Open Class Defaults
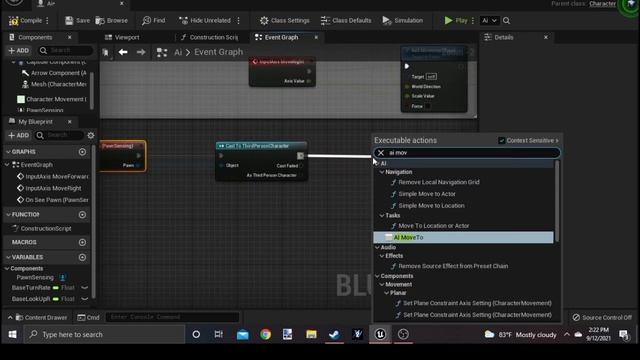 pyautogui.click(x=346, y=20)
